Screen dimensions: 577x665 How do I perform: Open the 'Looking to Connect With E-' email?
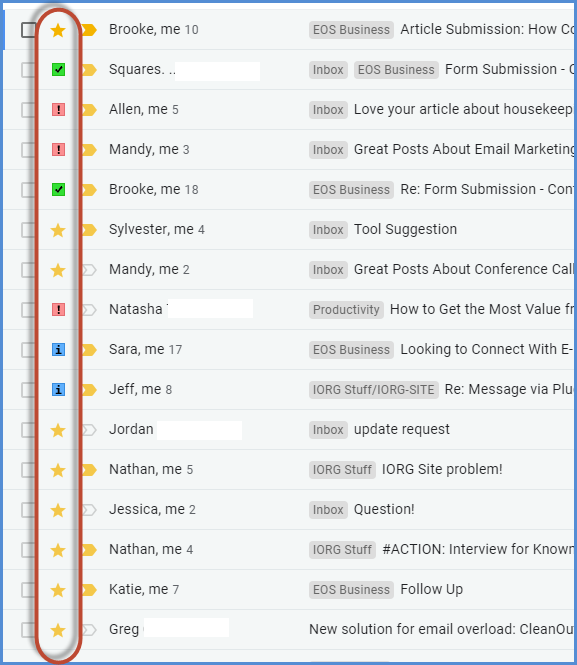(487, 349)
